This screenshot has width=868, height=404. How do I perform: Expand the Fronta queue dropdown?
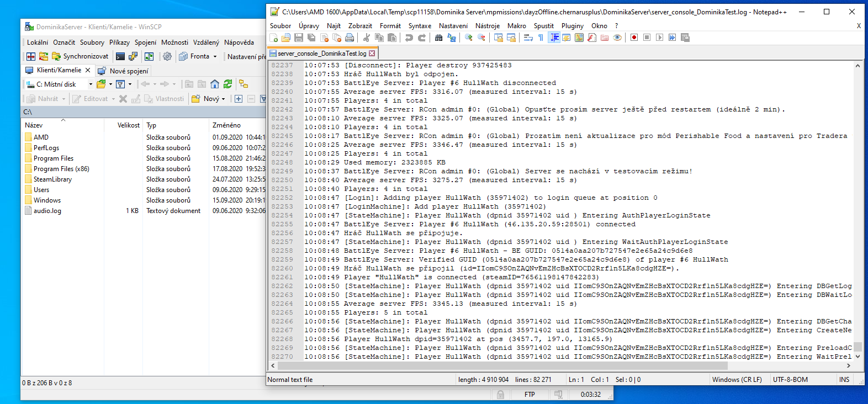tap(215, 56)
